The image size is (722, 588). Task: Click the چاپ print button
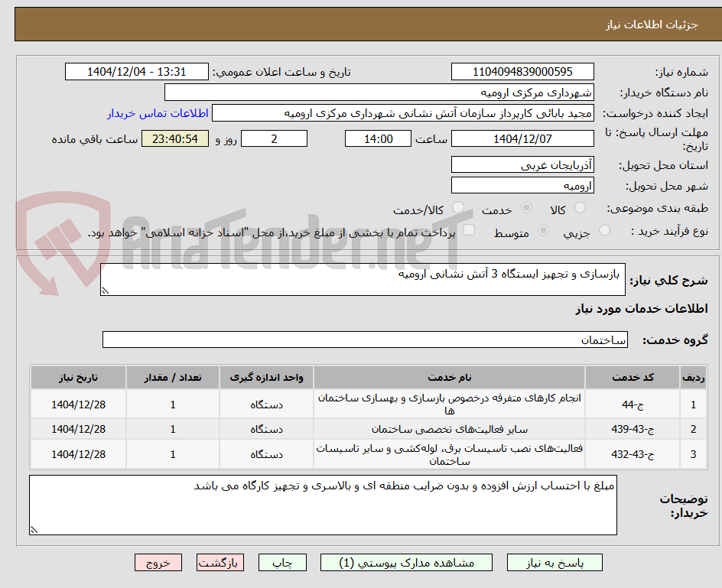click(x=282, y=563)
